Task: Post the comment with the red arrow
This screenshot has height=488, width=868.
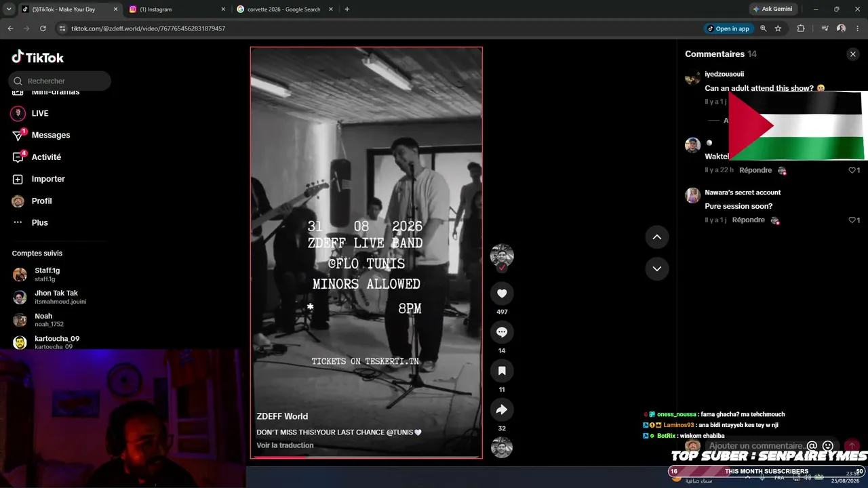Action: point(852,446)
